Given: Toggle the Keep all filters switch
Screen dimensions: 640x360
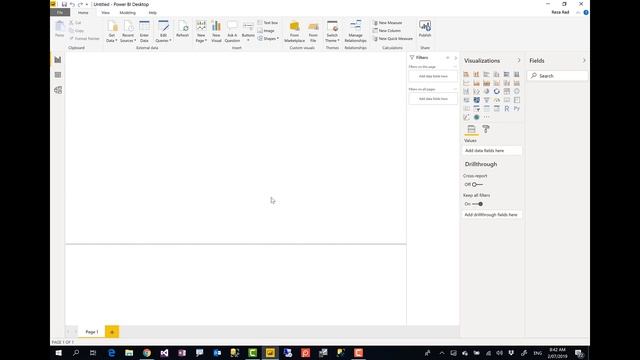Looking at the screenshot, I should tap(478, 204).
